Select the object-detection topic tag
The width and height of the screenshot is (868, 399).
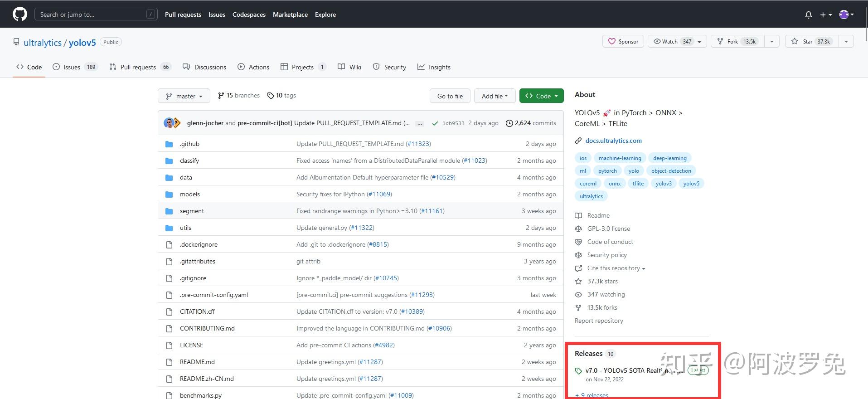click(671, 171)
